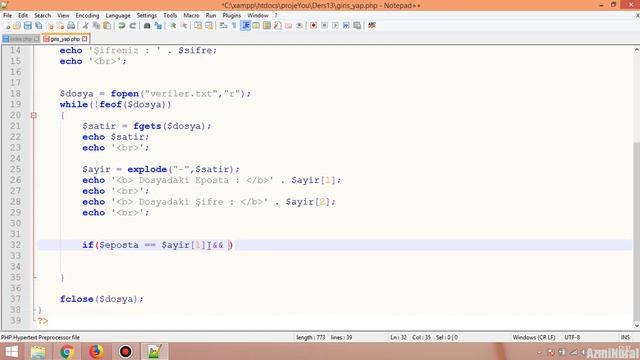Open the Run menu
This screenshot has height=360, width=640.
tap(211, 16)
